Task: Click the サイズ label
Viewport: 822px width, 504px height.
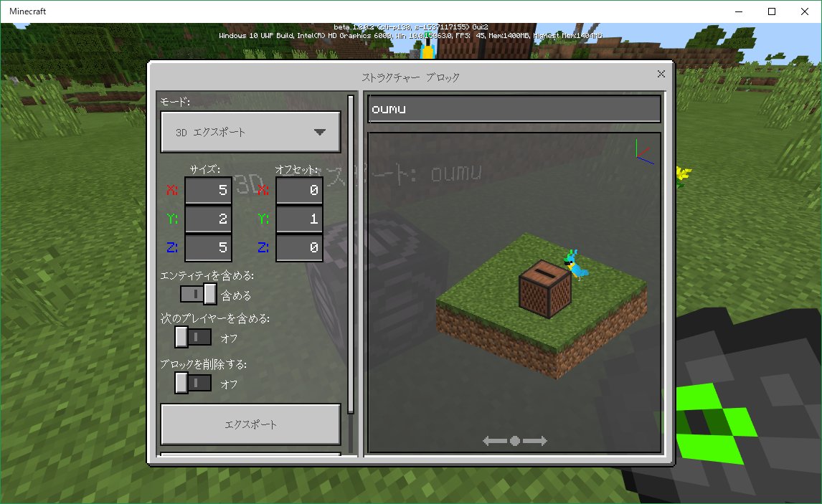Action: 204,169
